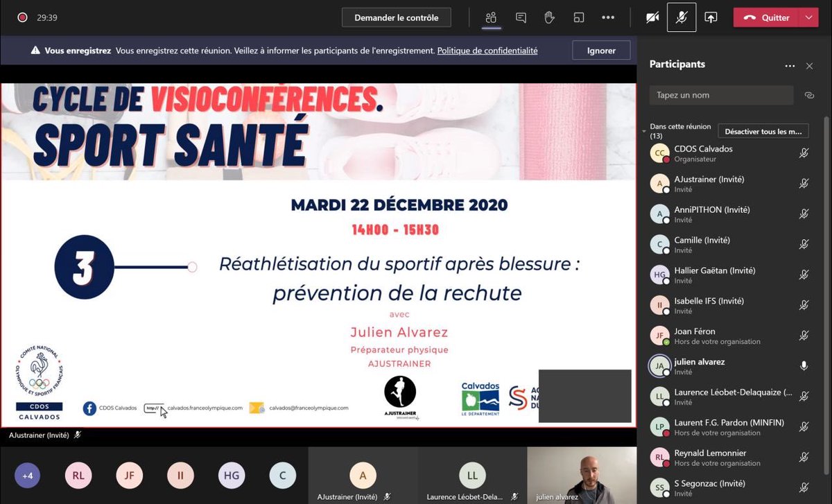The height and width of the screenshot is (504, 832).
Task: Select participant AJustrainer (Invité) in list
Action: coord(731,184)
